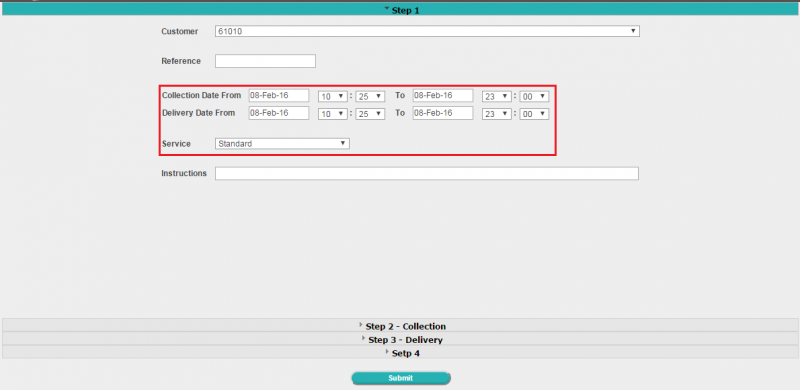The height and width of the screenshot is (390, 800).
Task: Expand the Setp 4 section
Action: click(x=401, y=352)
